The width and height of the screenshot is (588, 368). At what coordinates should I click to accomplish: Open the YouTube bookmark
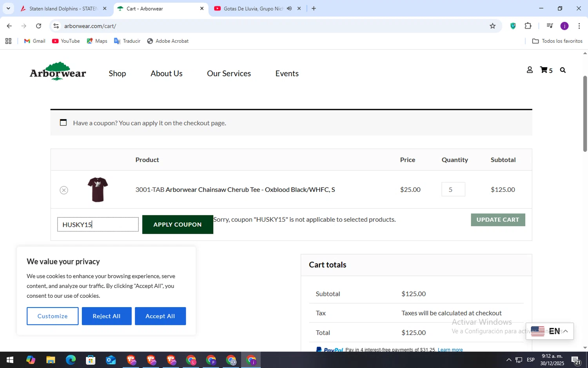point(66,41)
